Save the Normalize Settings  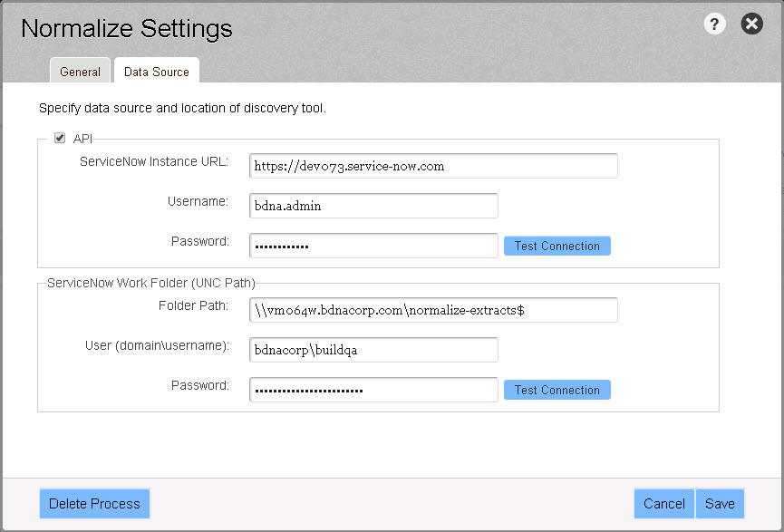tap(720, 504)
